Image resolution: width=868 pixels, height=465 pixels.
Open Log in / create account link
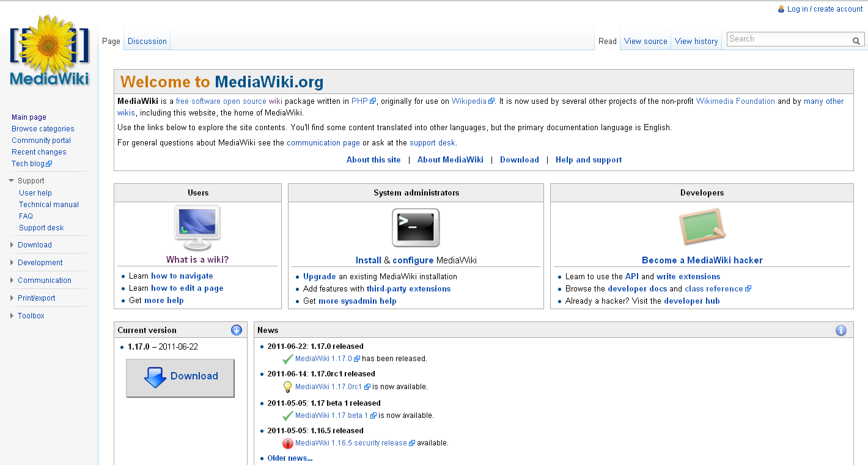tap(825, 9)
